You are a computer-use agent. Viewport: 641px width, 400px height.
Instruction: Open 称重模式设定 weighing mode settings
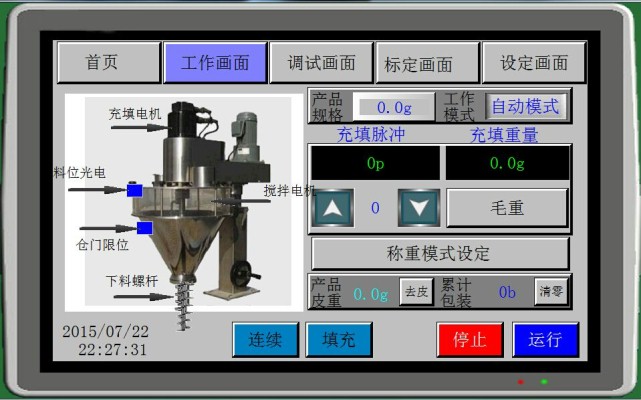pyautogui.click(x=440, y=253)
